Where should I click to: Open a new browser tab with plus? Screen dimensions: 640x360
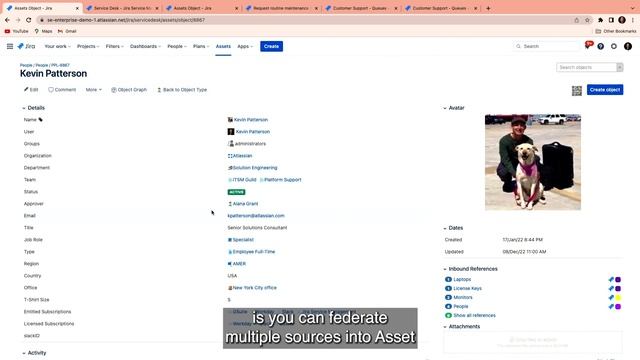coord(488,8)
